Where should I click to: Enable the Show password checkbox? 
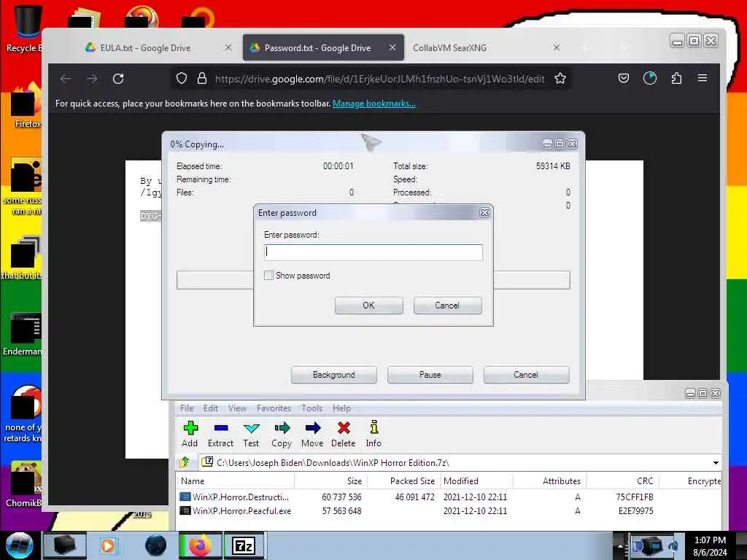click(x=268, y=275)
